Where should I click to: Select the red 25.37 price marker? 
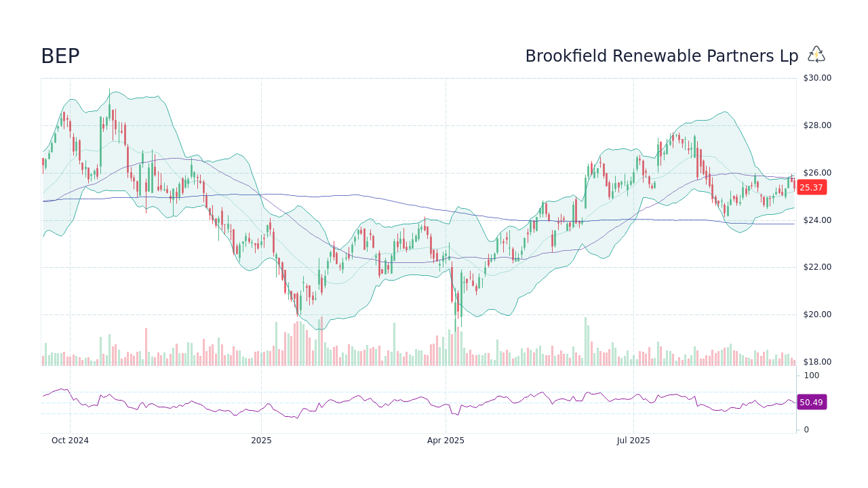(x=811, y=188)
